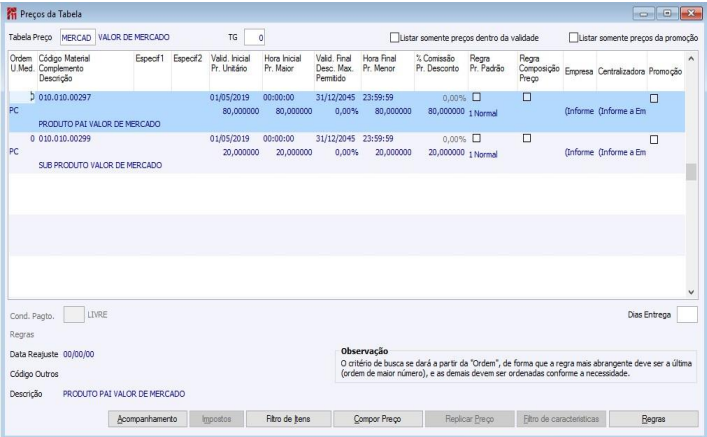
Task: Select row with material code 010.010.00299
Action: tap(65, 138)
